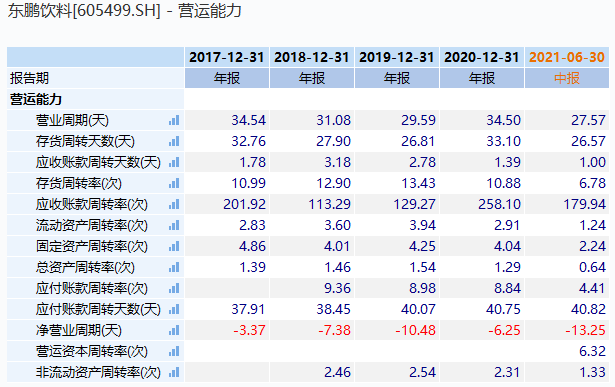Select the 2017-12-31 column header

point(227,57)
